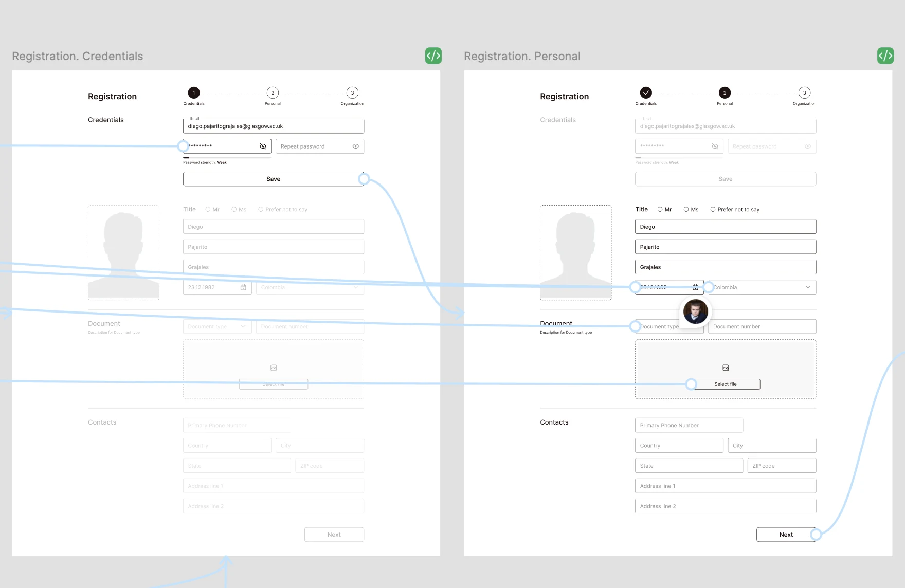This screenshot has height=588, width=905.
Task: Toggle password visibility in Credentials frame password field
Action: 263,146
